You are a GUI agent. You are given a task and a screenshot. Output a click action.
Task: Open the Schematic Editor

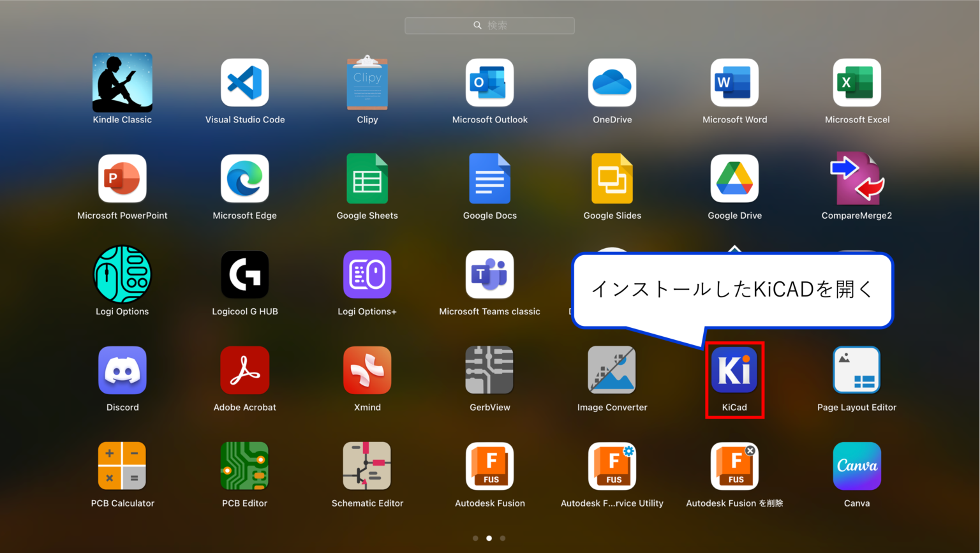coord(367,466)
